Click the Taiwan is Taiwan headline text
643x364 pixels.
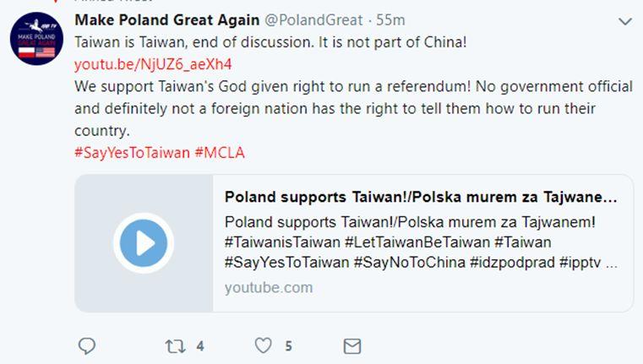point(270,42)
